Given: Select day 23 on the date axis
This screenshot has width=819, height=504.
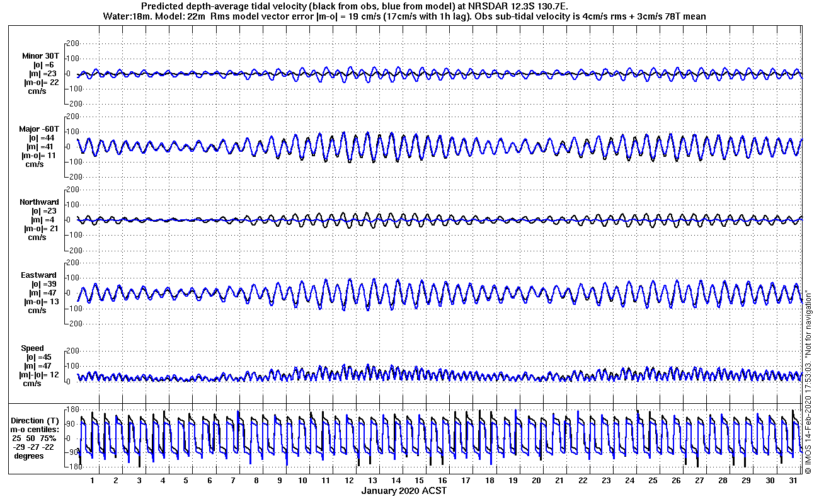Looking at the screenshot, I should click(x=606, y=480).
